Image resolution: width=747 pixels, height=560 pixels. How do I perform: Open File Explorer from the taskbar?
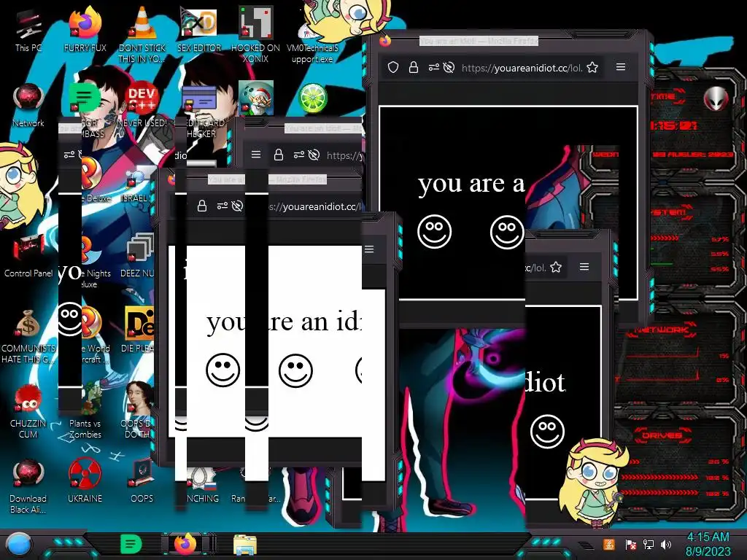[x=245, y=544]
